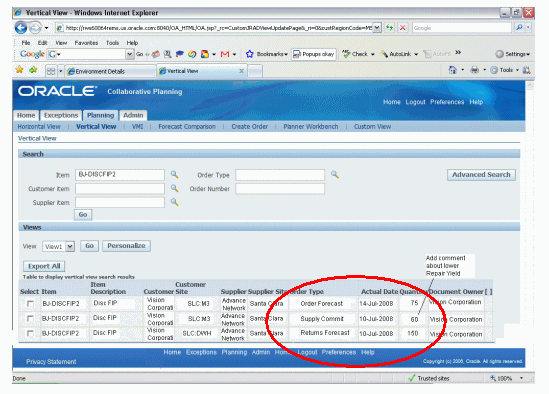549x394 pixels.
Task: Click the Preferences link in header
Action: click(x=447, y=102)
